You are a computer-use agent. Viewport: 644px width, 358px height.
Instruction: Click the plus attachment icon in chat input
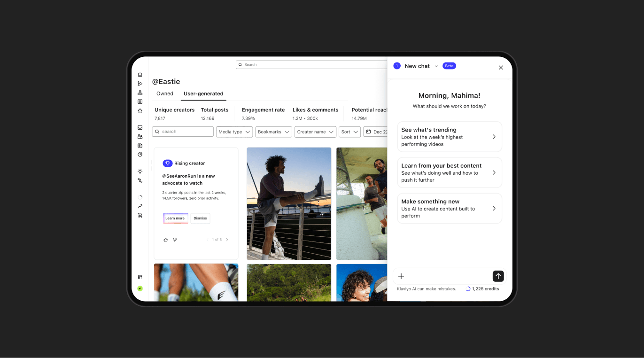click(401, 276)
